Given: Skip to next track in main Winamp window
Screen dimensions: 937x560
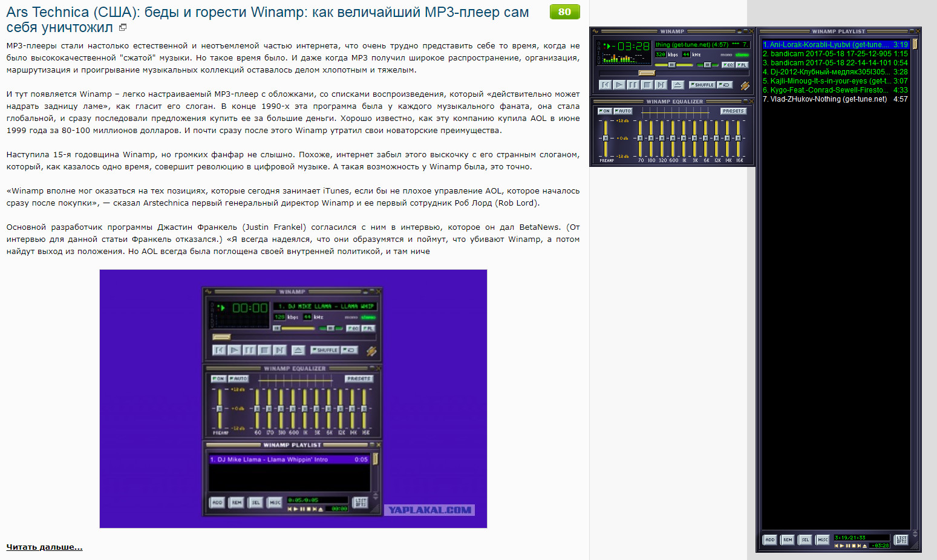Looking at the screenshot, I should (x=661, y=85).
